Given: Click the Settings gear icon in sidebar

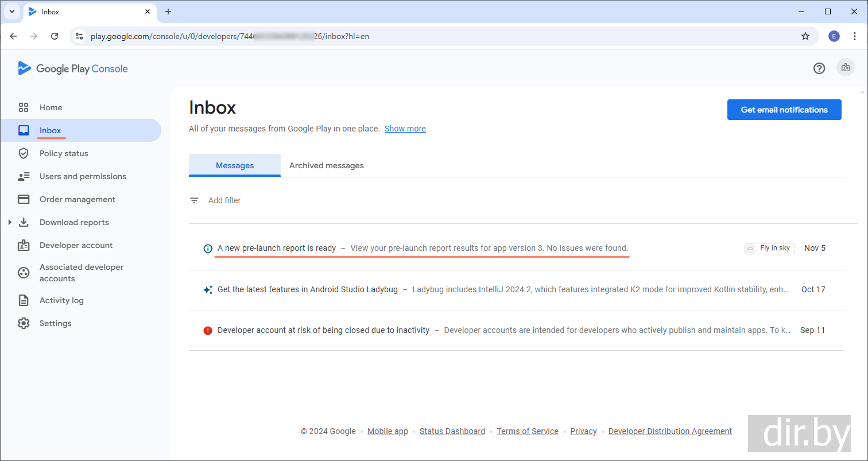Looking at the screenshot, I should 24,323.
